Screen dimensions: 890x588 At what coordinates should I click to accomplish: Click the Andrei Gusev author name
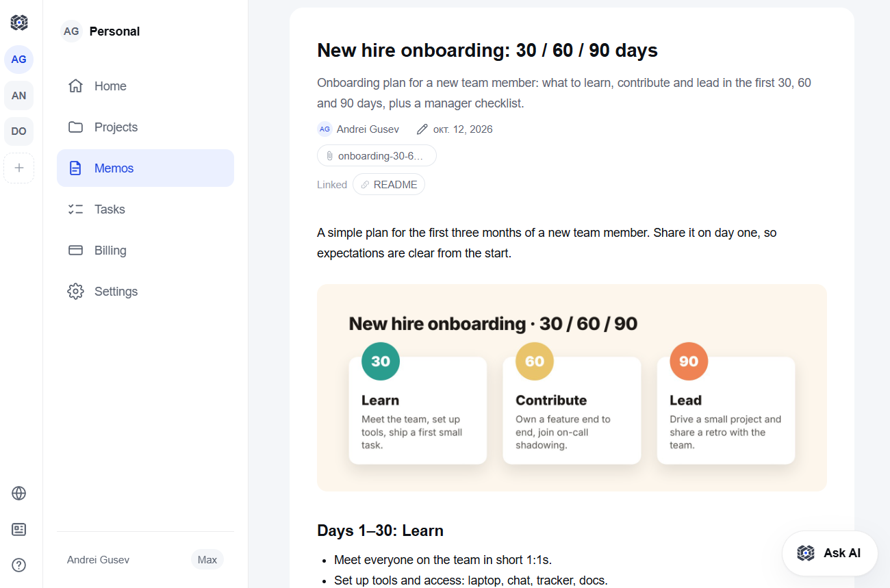[x=368, y=129]
